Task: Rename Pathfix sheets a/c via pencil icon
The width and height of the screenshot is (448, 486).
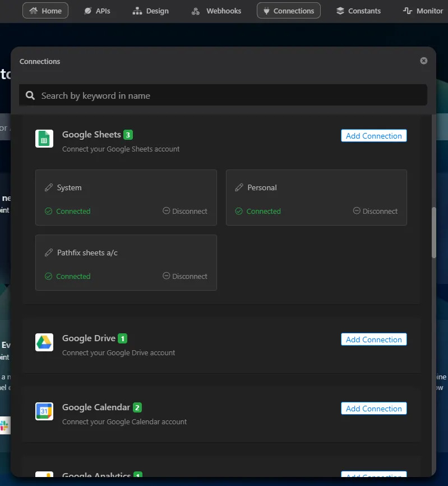Action: pos(49,253)
